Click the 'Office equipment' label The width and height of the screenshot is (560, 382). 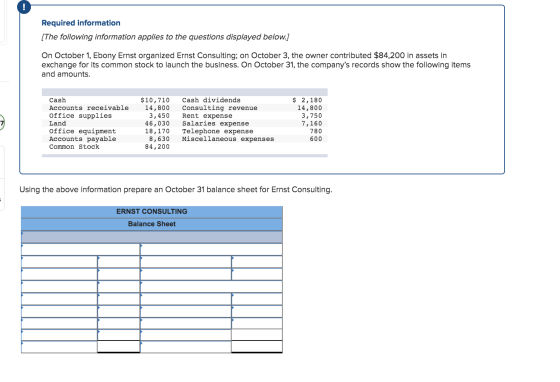[82, 131]
